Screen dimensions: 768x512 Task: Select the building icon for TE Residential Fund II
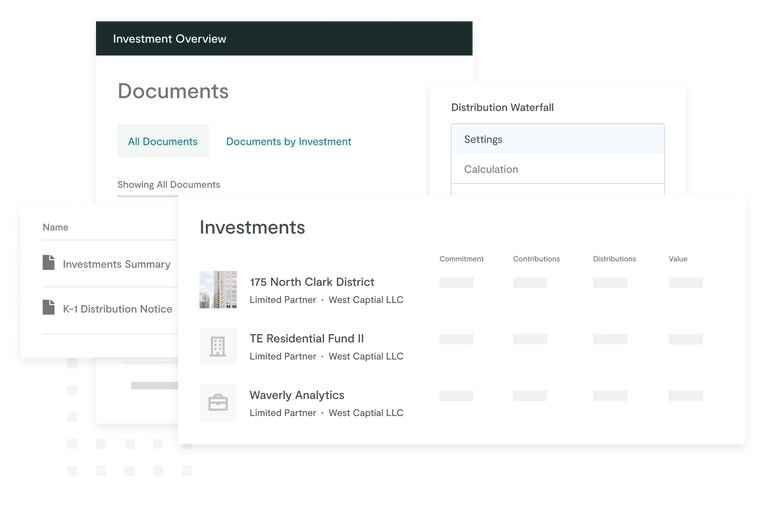[218, 346]
